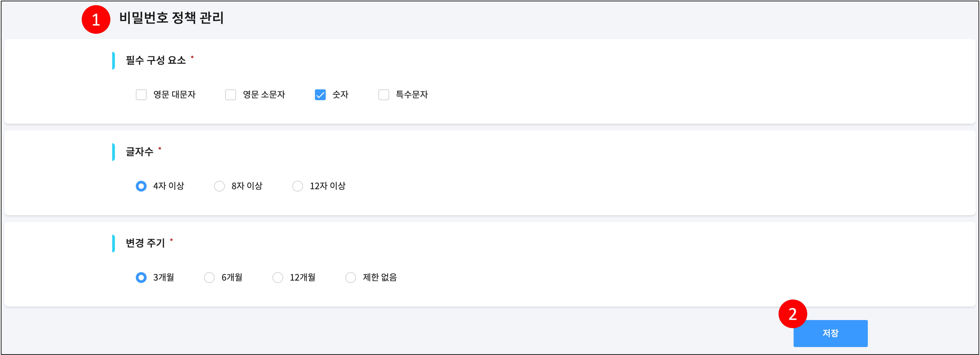Select the 제한 없음 option
Screen dimensions: 980x355
(350, 277)
